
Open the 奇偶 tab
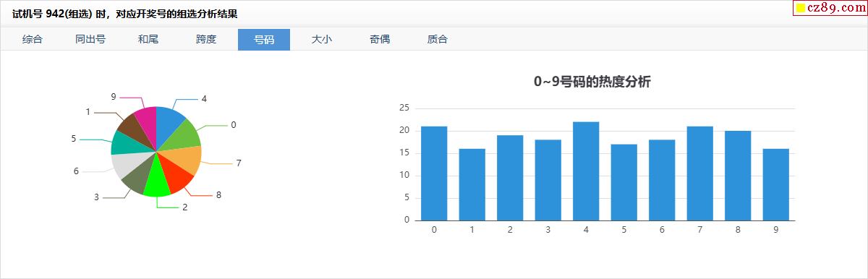pyautogui.click(x=380, y=40)
